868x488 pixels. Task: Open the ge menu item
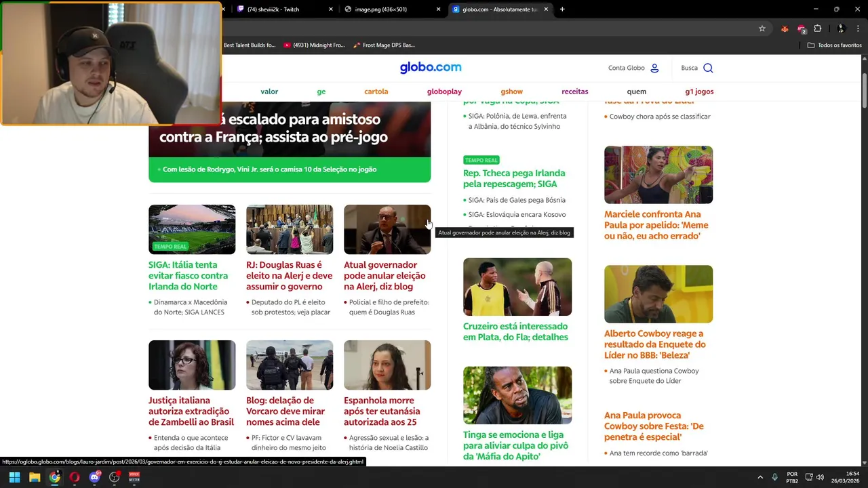point(321,91)
